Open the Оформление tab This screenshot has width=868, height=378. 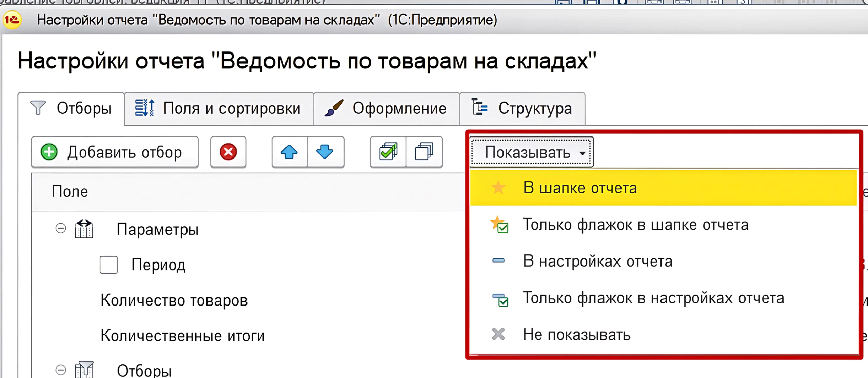387,109
